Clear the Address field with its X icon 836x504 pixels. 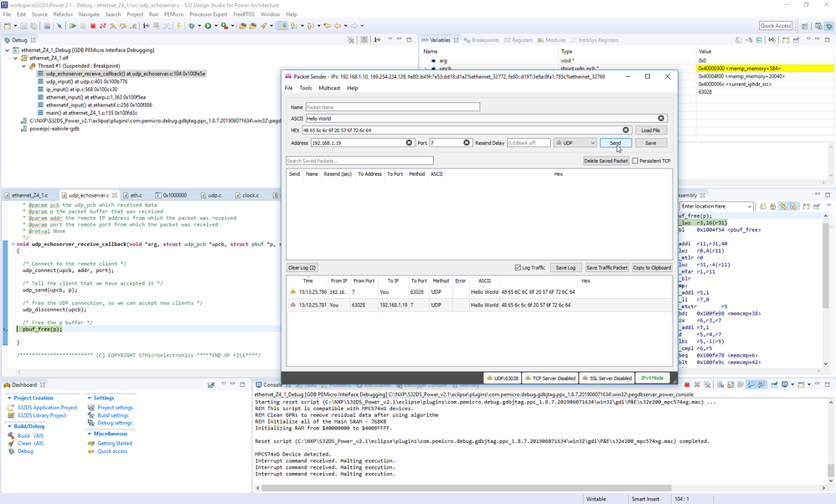(410, 143)
